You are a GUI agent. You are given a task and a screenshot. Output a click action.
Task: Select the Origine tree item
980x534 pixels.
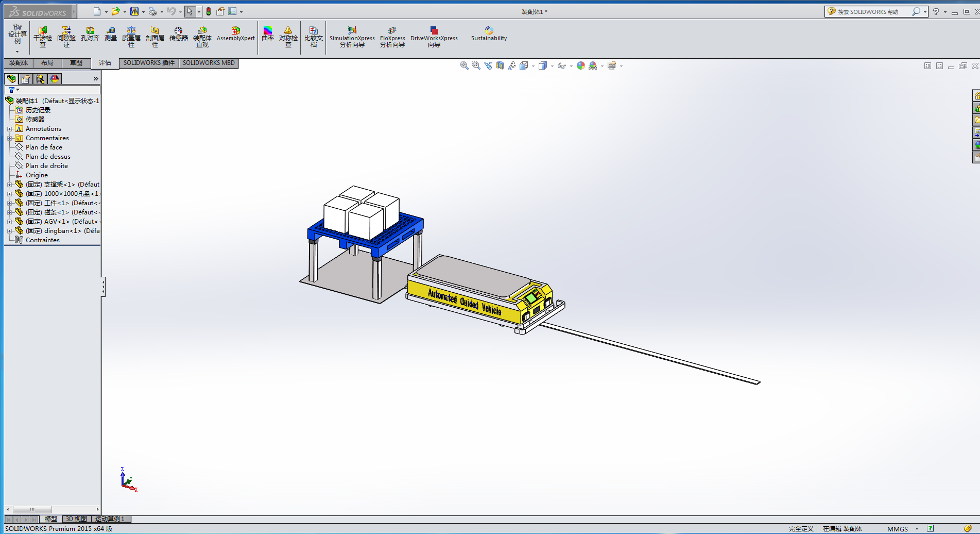point(37,175)
